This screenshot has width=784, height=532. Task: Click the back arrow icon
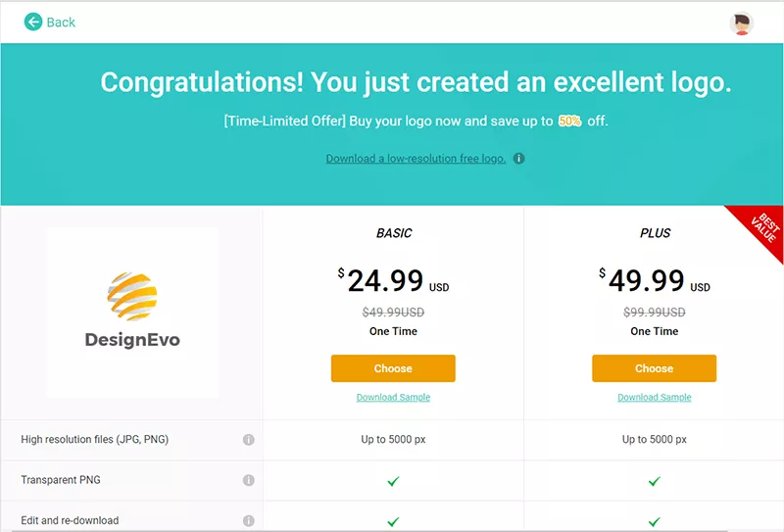[33, 22]
